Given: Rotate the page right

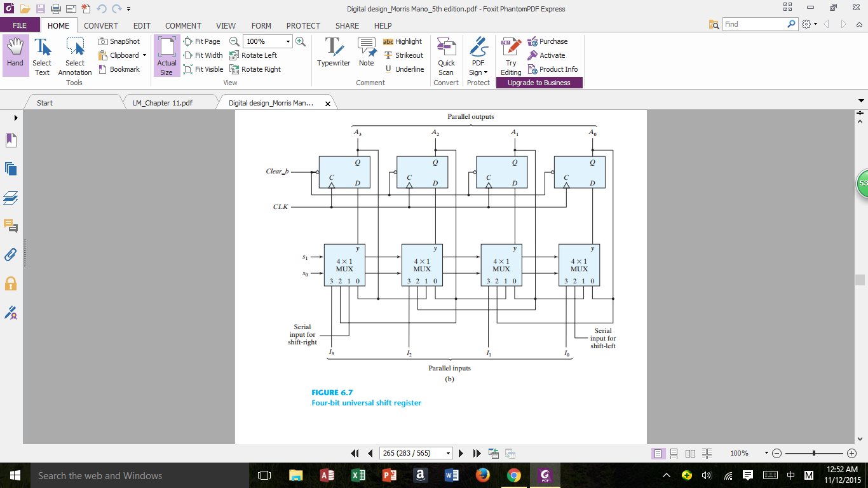Looking at the screenshot, I should (x=255, y=69).
